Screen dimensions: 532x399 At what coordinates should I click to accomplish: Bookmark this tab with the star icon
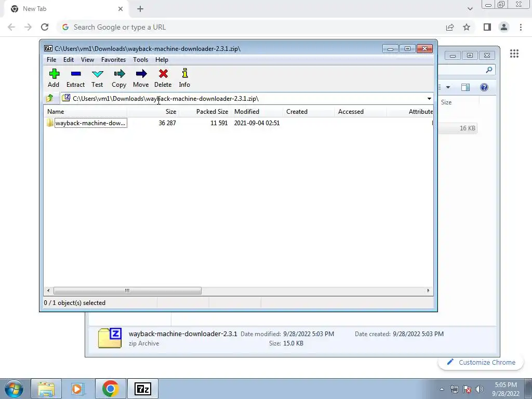click(467, 27)
